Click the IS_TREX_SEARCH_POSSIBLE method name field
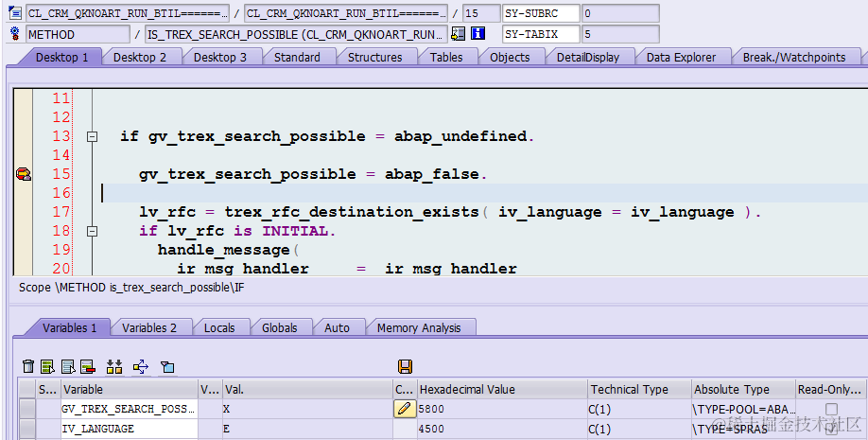The image size is (868, 440). (x=296, y=34)
